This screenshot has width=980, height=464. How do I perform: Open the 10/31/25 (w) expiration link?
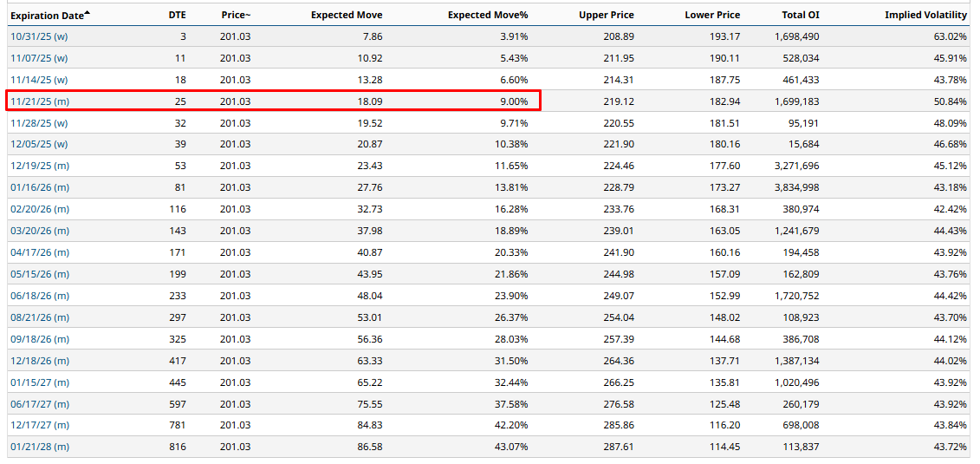pyautogui.click(x=39, y=36)
